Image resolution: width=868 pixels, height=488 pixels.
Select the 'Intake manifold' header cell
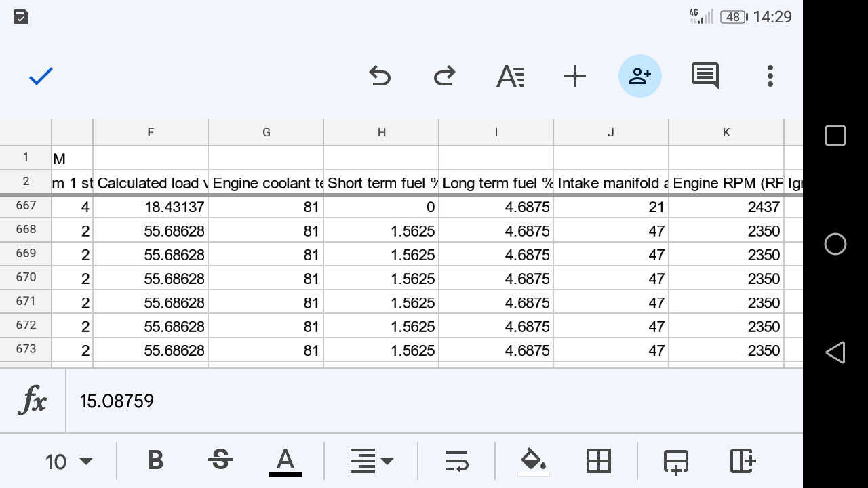(x=611, y=182)
